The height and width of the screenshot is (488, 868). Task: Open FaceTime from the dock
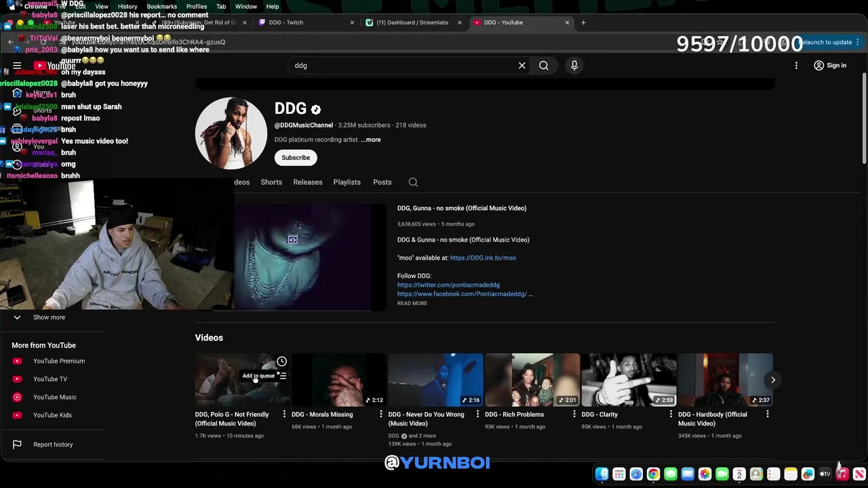coord(722,474)
